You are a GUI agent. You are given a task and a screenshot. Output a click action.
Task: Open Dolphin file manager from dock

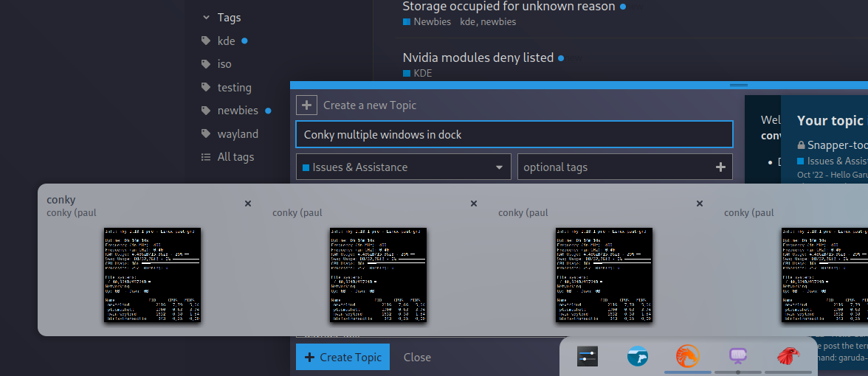point(638,357)
